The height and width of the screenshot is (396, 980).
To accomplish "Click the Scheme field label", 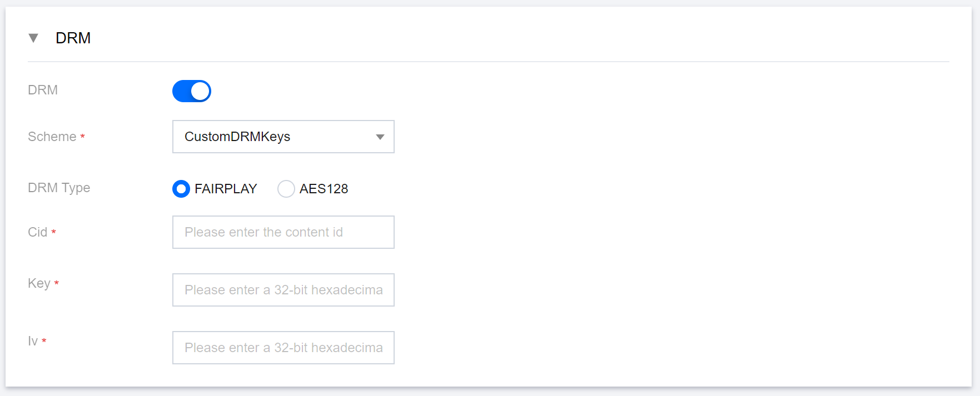I will pos(52,137).
